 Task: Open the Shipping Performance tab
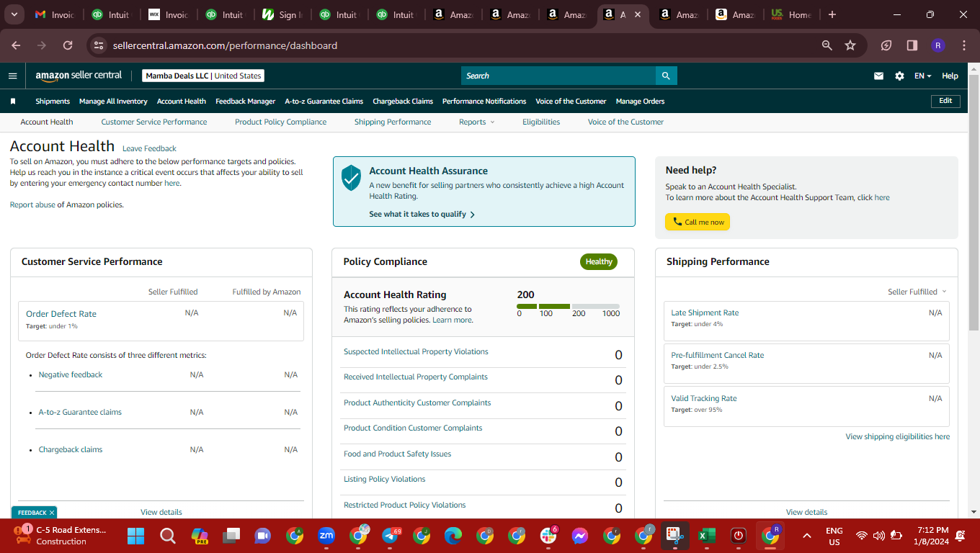393,122
